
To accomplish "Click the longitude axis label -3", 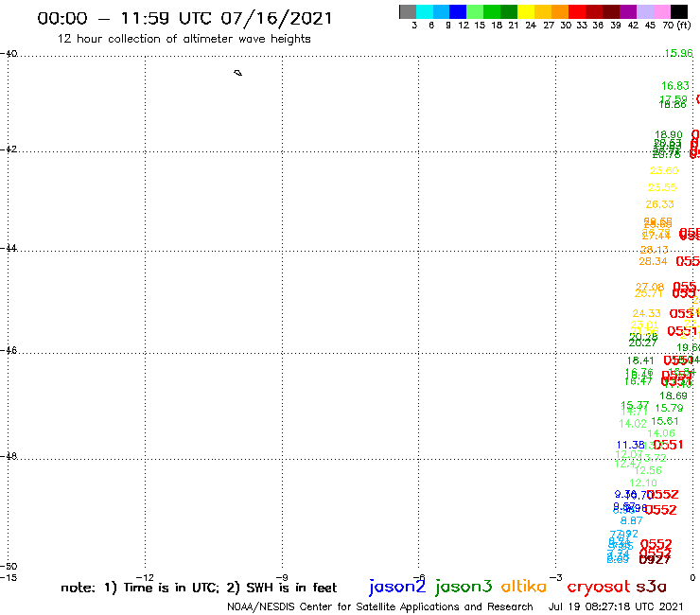I will pos(556,577).
